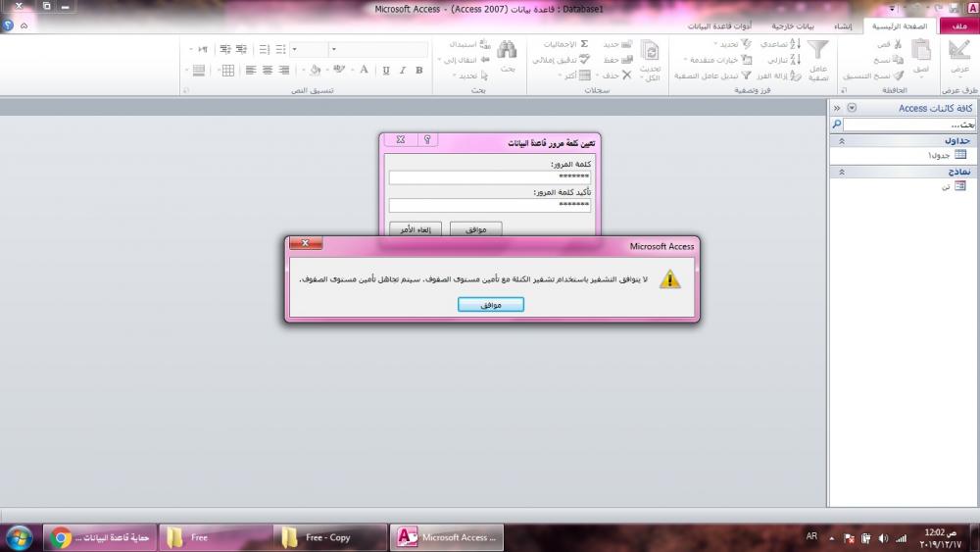
Task: Sort ascending with the تصاعدي icon
Action: (795, 44)
